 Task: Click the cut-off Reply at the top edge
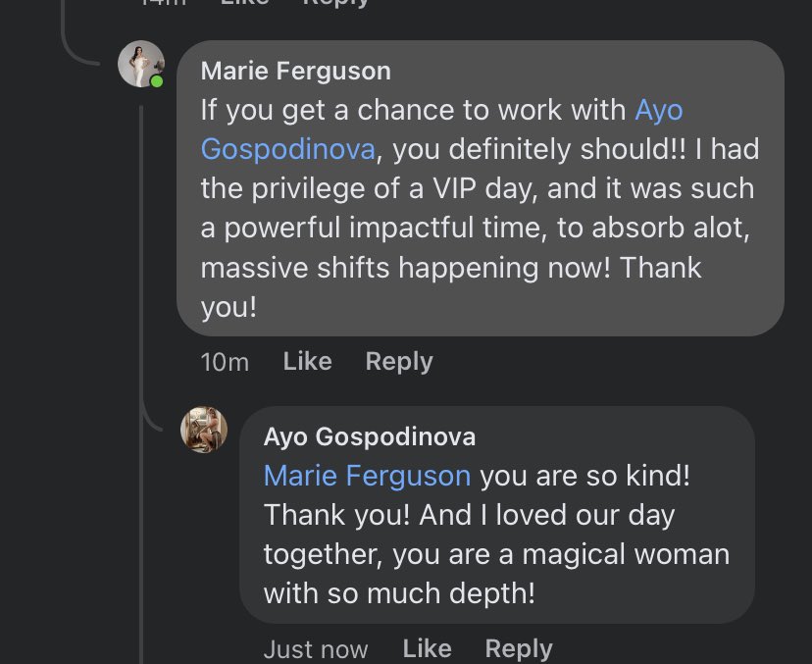coord(335,3)
